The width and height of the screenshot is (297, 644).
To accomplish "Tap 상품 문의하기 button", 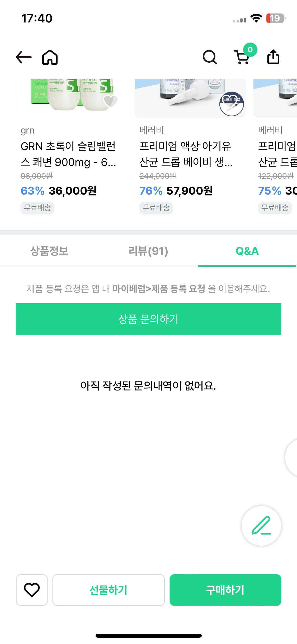I will coord(148,319).
